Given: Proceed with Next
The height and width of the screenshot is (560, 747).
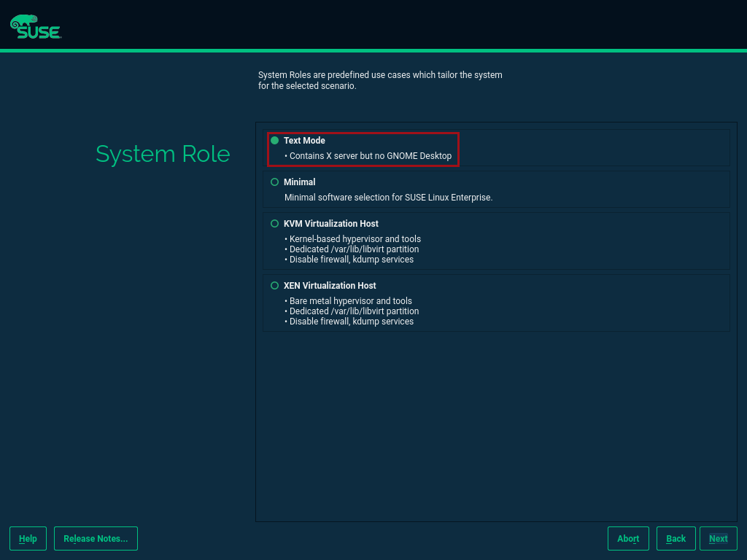Looking at the screenshot, I should pos(718,538).
